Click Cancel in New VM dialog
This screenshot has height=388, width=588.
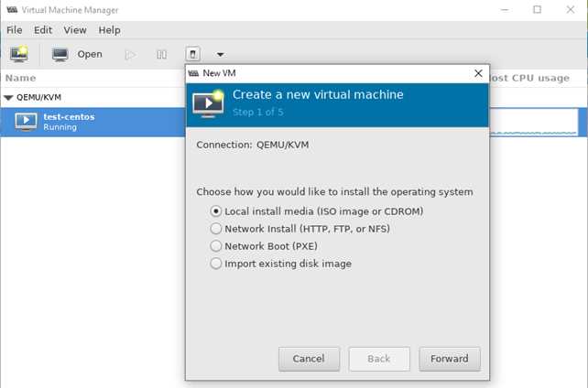point(309,359)
